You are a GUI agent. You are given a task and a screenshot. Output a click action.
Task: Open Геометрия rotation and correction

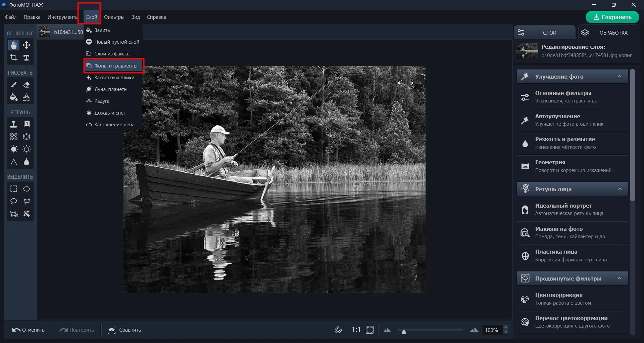pos(572,166)
